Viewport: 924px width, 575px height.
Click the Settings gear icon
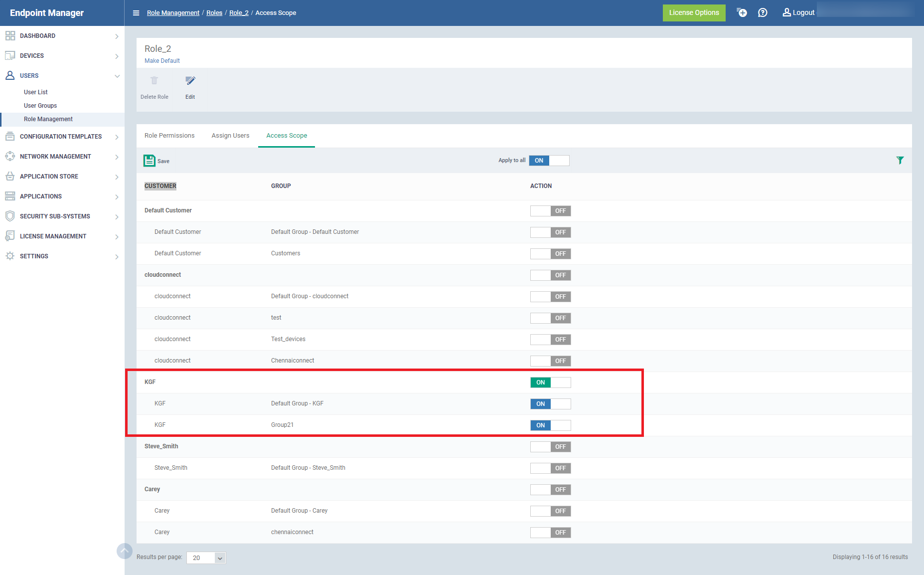[10, 256]
